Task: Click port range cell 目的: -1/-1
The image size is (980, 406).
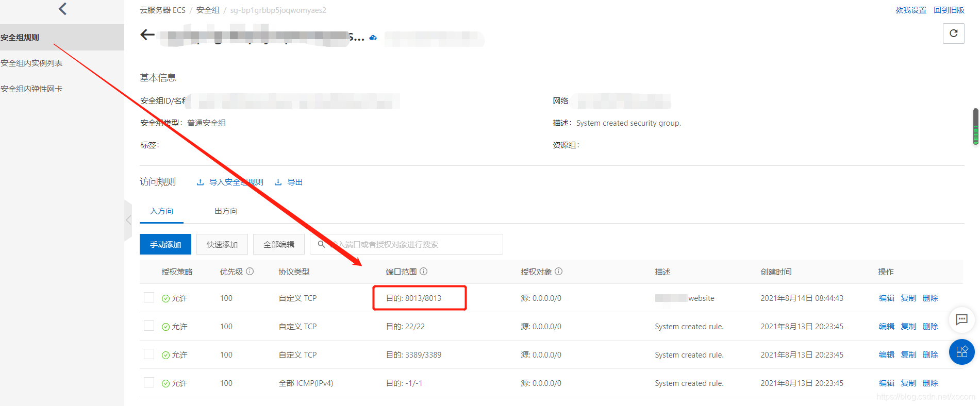Action: click(x=404, y=383)
